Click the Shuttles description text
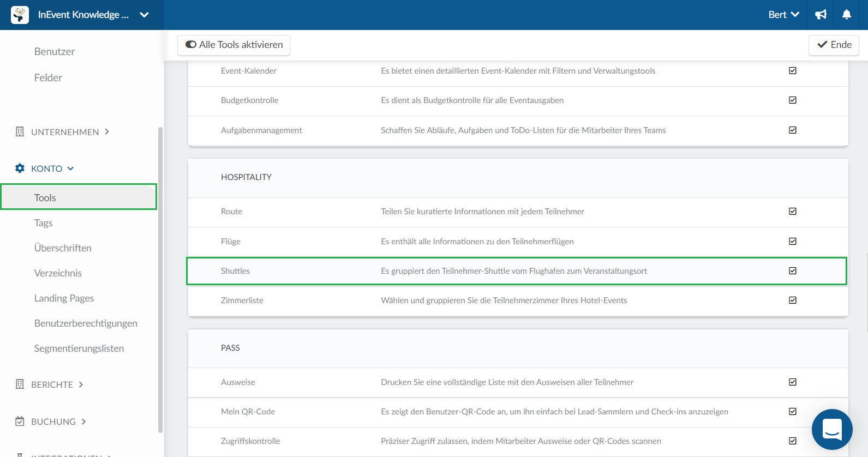This screenshot has width=868, height=457. click(x=514, y=270)
